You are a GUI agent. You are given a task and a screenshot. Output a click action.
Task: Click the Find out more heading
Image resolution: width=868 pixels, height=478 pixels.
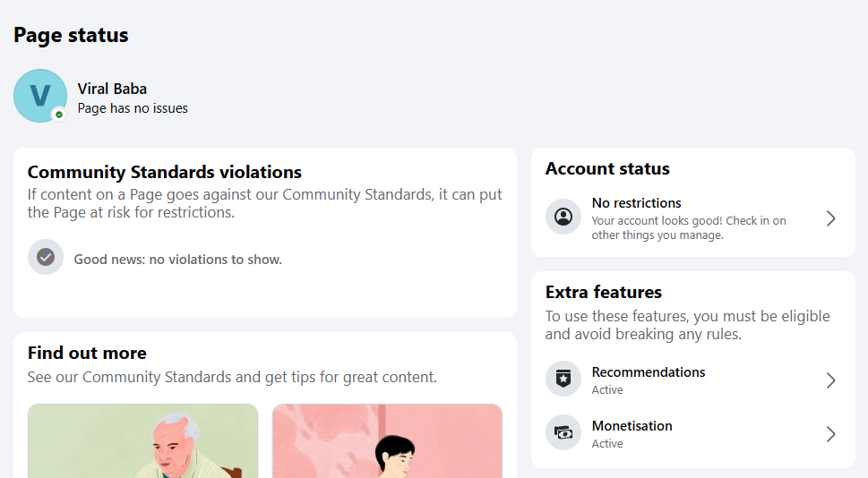[88, 353]
